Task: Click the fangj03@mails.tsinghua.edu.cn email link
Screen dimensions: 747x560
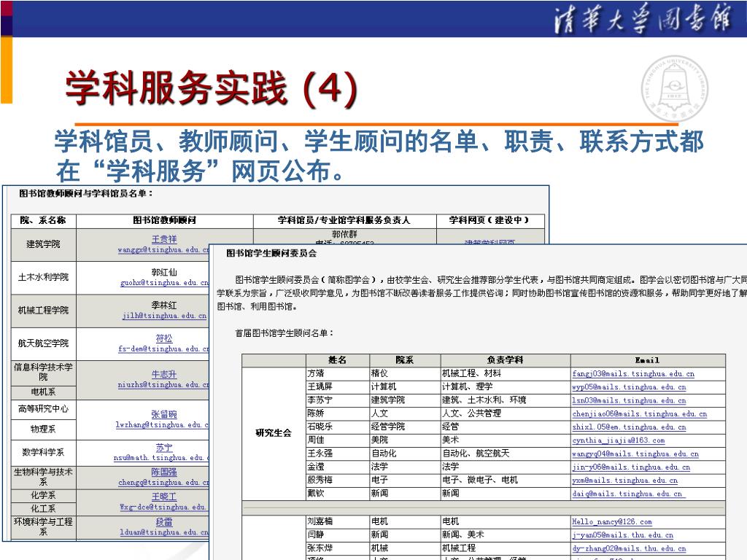Action: coord(633,374)
